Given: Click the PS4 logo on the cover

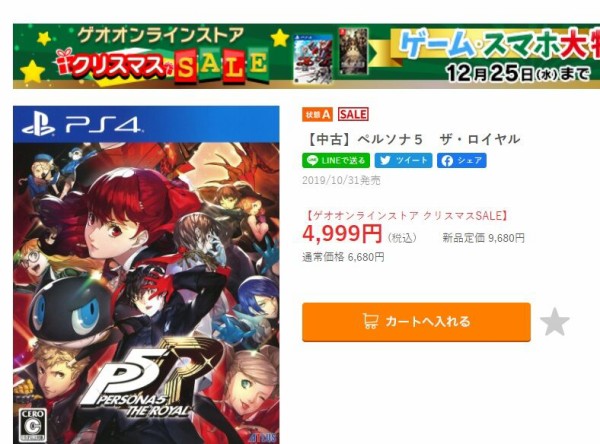Looking at the screenshot, I should 81,125.
